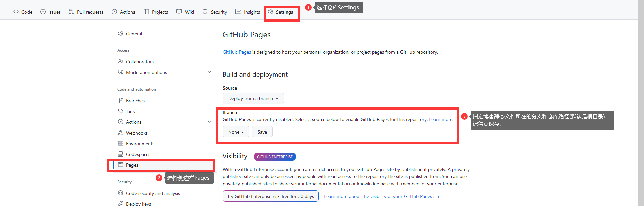
Task: Click the 'Build and deployment' heading
Action: pyautogui.click(x=255, y=74)
